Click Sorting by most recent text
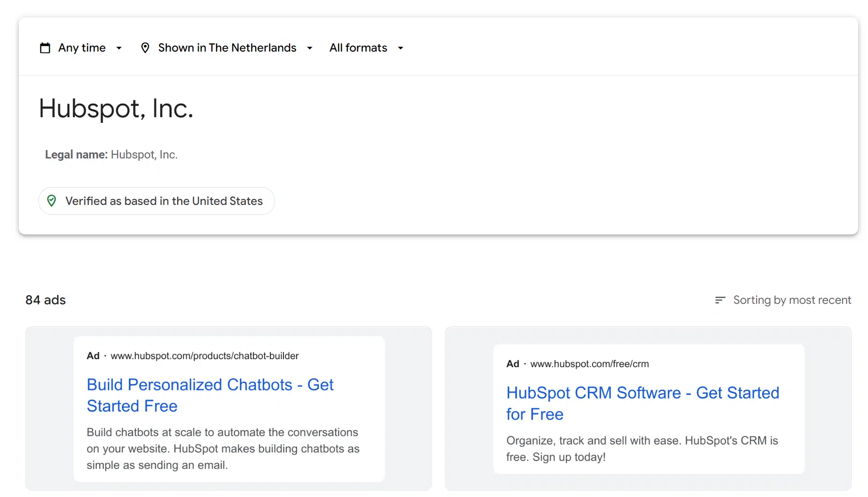Screen dimensions: 868x497 tap(792, 300)
